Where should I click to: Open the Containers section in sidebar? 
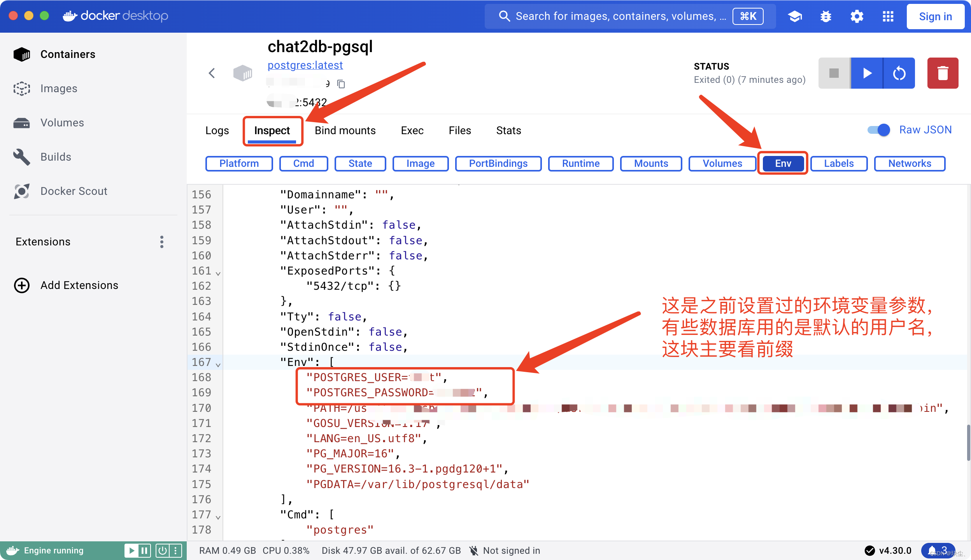54,54
